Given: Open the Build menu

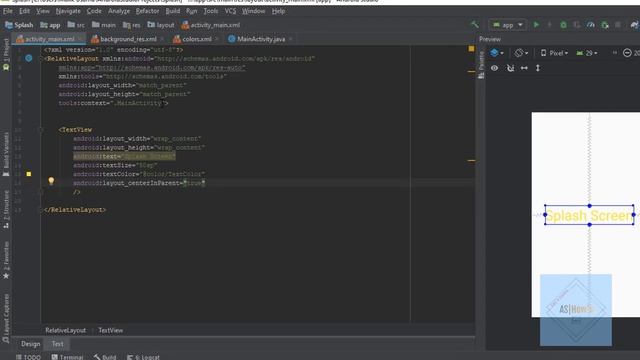Looking at the screenshot, I should coord(173,11).
